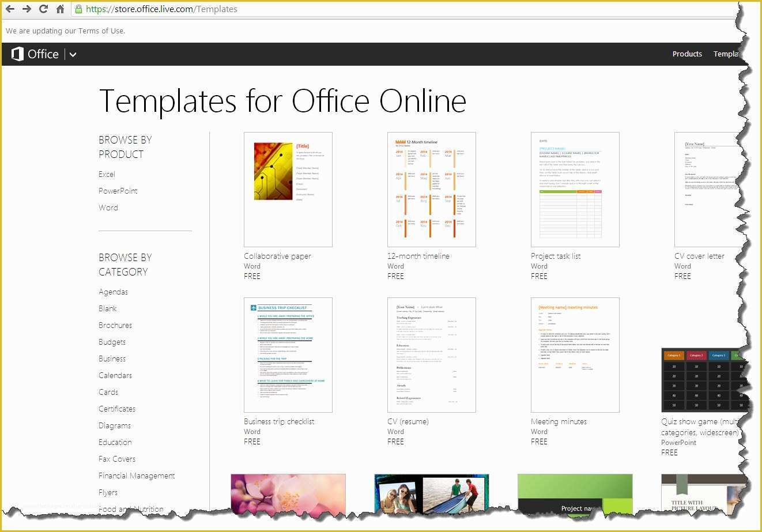Click the Business trip checklist title
The width and height of the screenshot is (762, 532).
[279, 421]
